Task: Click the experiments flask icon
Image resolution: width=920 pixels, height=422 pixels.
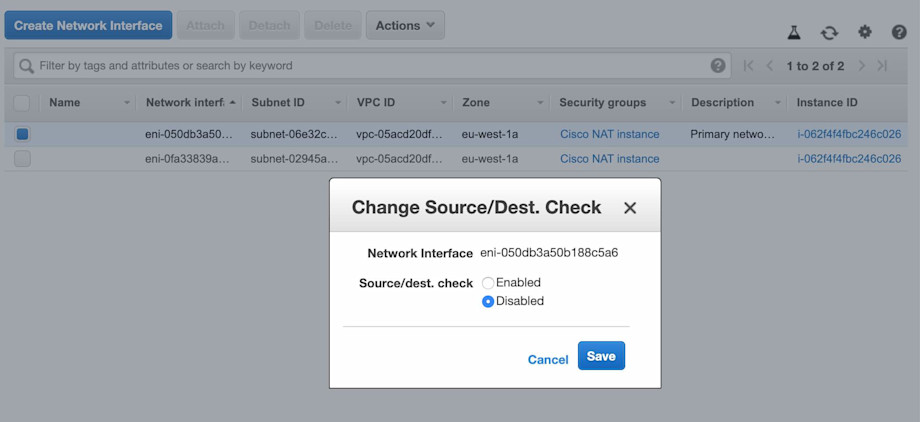Action: tap(794, 33)
